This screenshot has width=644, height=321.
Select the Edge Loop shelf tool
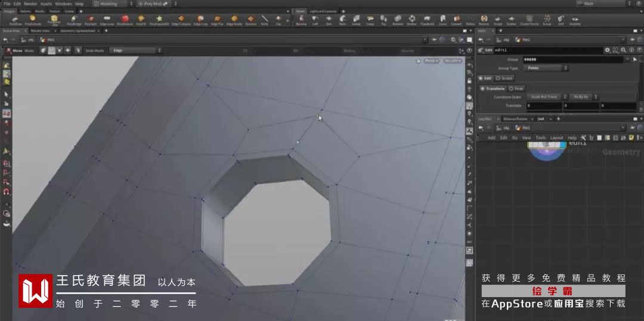click(107, 20)
